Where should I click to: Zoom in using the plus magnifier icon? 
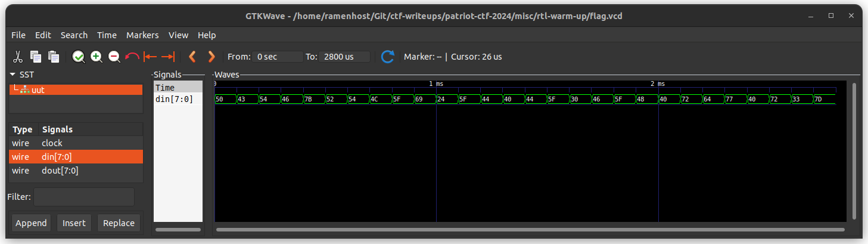click(96, 57)
